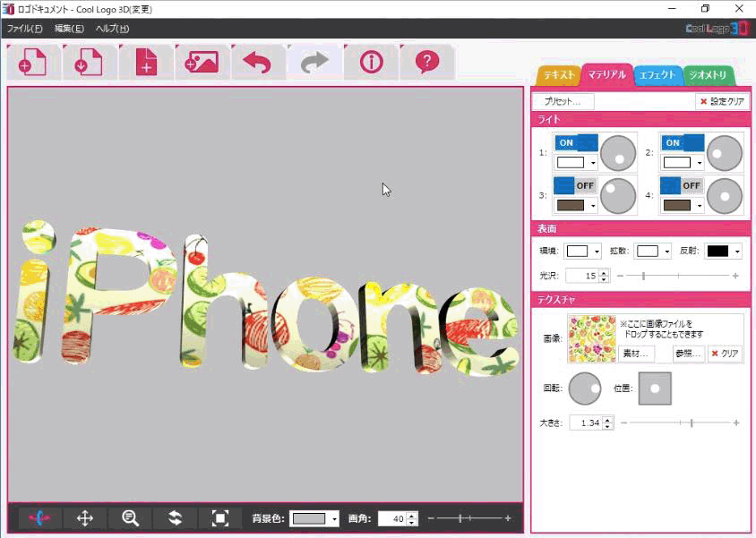756x538 pixels.
Task: Switch to the マテリアル tab
Action: [606, 74]
